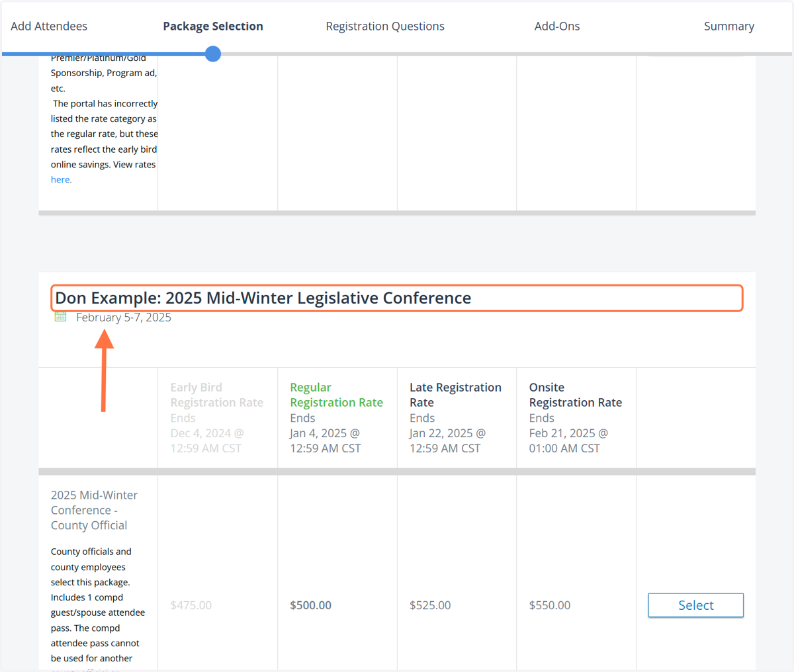The height and width of the screenshot is (672, 794).
Task: Click the Jan 22, 2025 late end date
Action: coord(447,441)
